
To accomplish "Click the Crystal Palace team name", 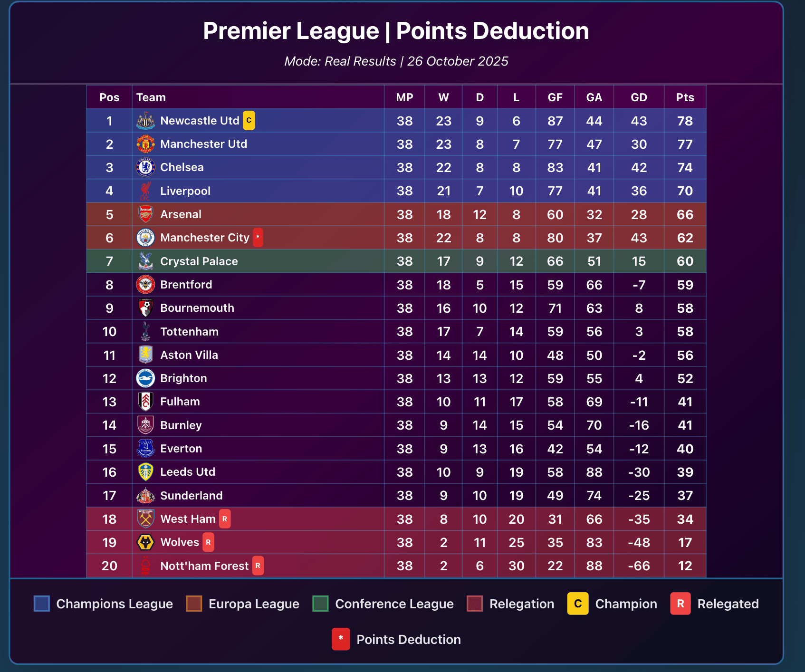I will click(199, 261).
